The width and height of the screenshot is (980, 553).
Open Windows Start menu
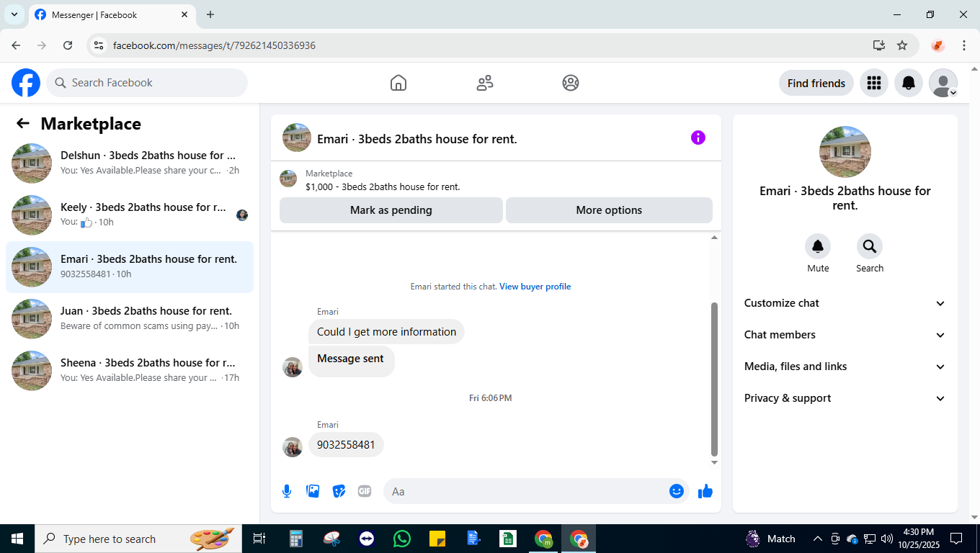click(17, 539)
